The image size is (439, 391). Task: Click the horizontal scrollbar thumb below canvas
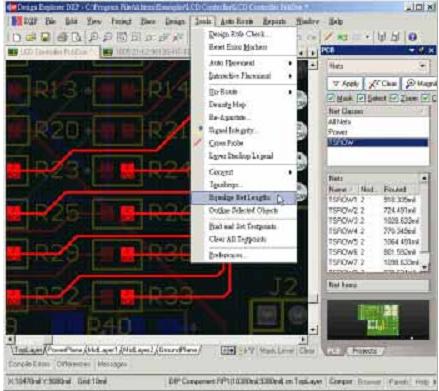coord(34,340)
